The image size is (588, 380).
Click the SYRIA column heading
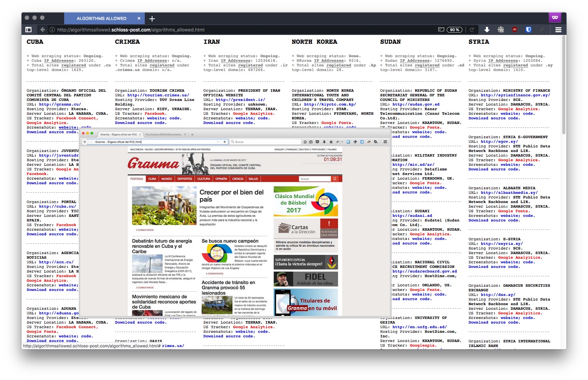click(479, 42)
